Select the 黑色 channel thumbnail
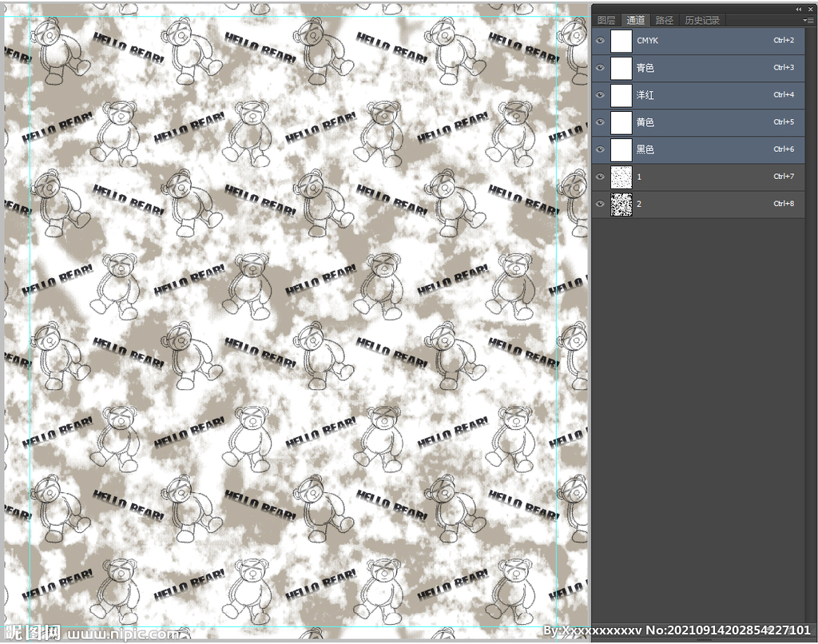 pos(621,149)
